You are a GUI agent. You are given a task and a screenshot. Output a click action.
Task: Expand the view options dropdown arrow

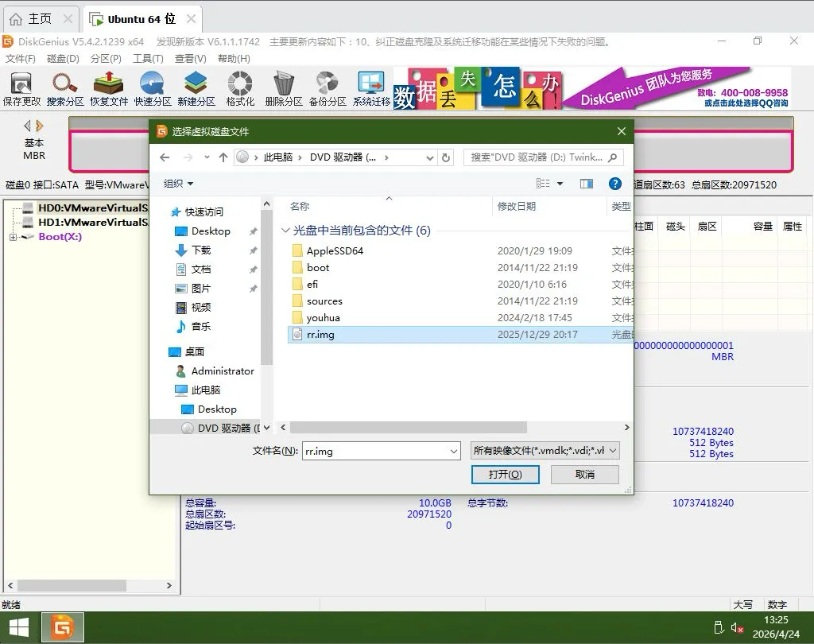pyautogui.click(x=560, y=184)
